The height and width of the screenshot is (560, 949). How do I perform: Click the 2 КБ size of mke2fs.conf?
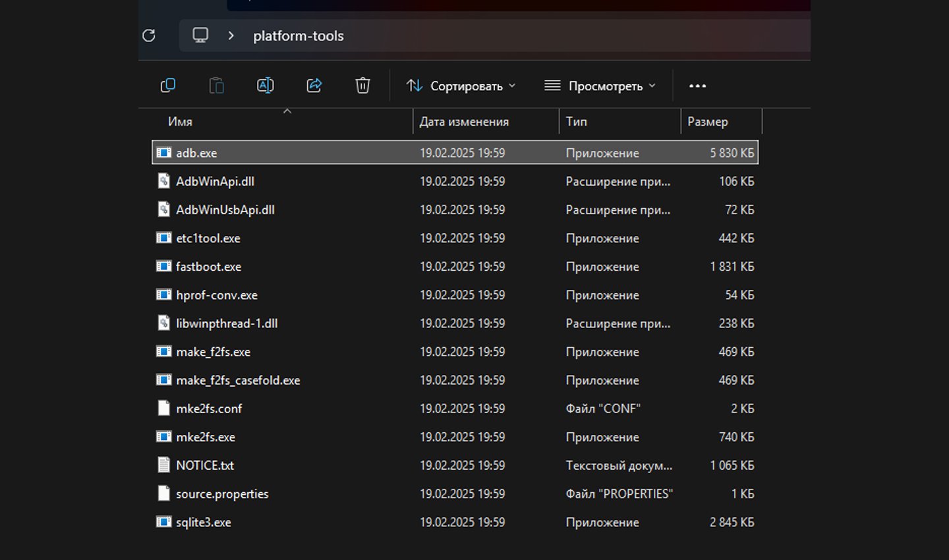coord(743,408)
